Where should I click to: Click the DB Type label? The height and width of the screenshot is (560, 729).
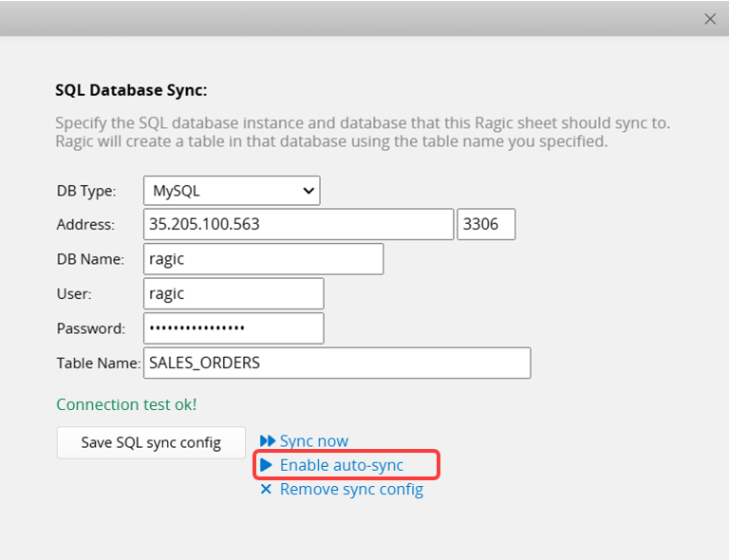[x=86, y=191]
